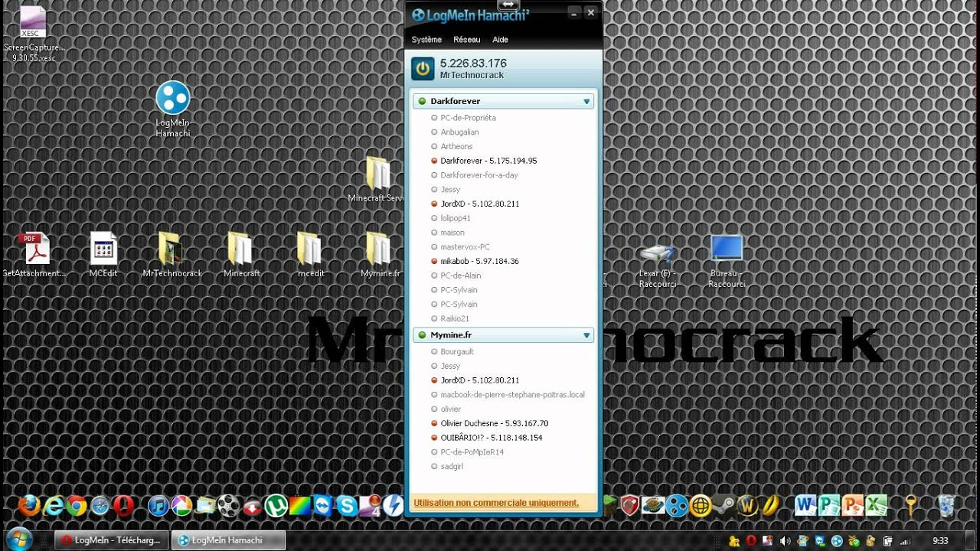The image size is (980, 551).
Task: Open Minecraft Server folder on desktop
Action: pos(376,180)
